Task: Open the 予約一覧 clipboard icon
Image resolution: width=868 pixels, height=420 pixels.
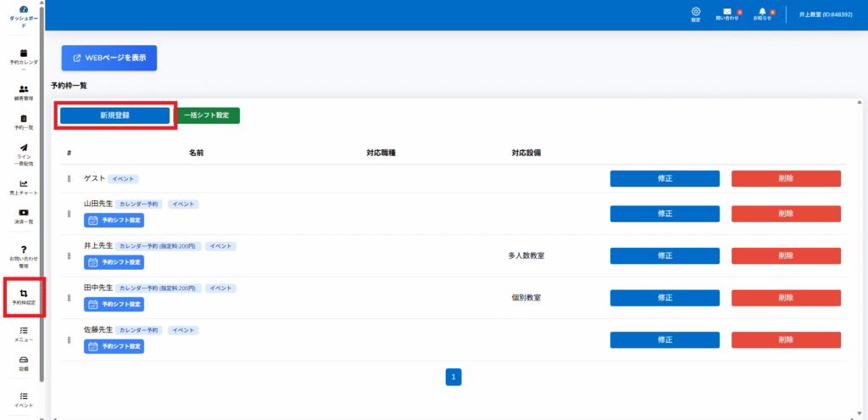Action: click(24, 120)
